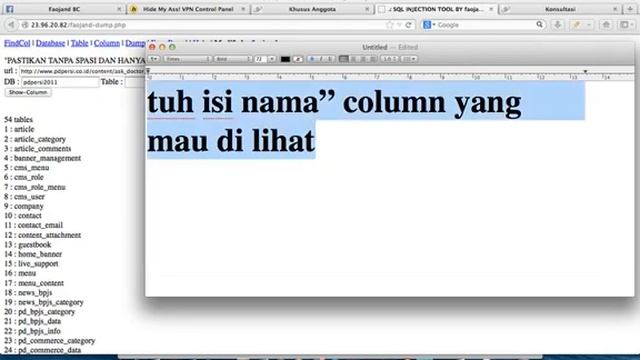The height and width of the screenshot is (360, 640).
Task: Close the Faojand BC tab
Action: pos(119,9)
